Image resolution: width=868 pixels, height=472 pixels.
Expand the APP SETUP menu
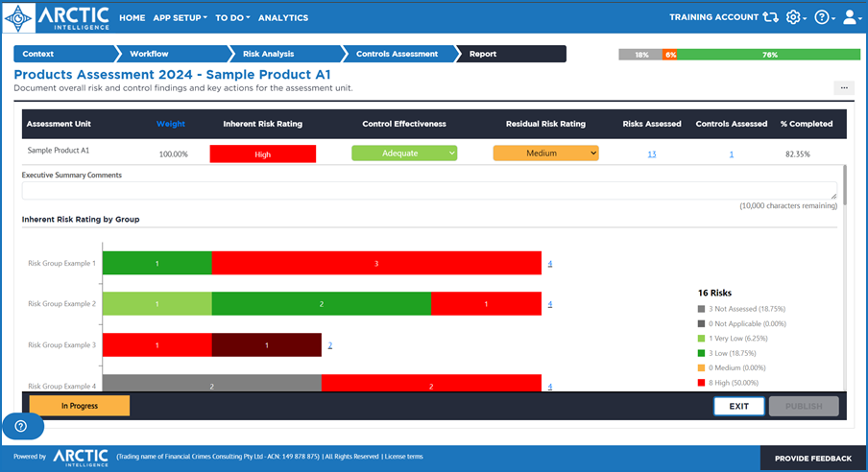[180, 17]
